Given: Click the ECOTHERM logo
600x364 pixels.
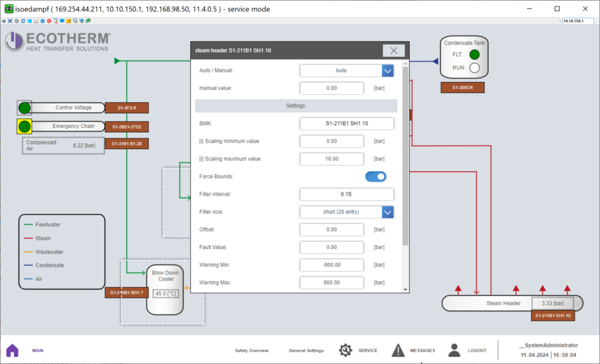Looking at the screenshot, I should point(58,42).
